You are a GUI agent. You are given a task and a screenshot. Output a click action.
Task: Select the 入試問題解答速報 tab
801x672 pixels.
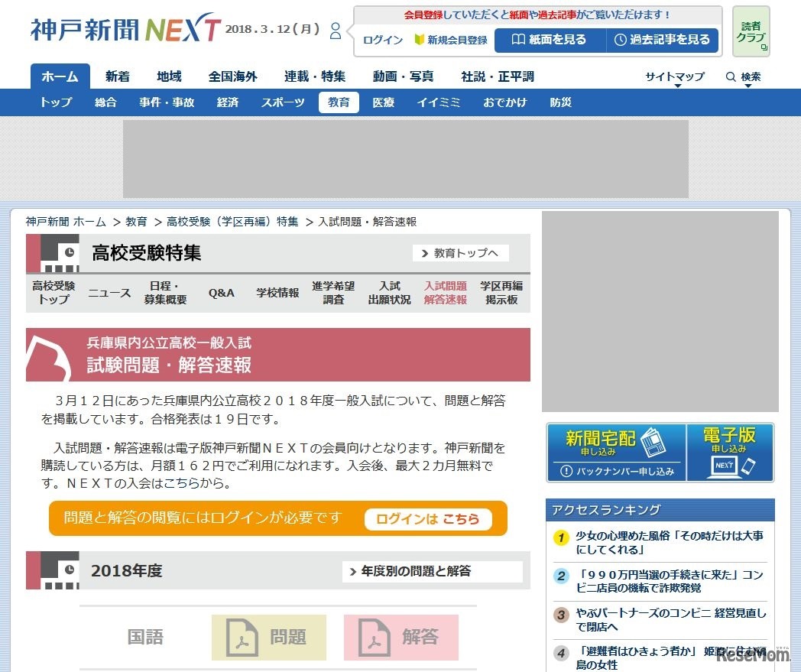point(444,293)
